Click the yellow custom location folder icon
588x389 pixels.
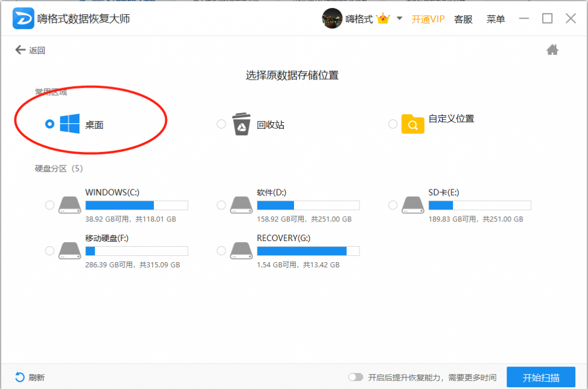(412, 124)
